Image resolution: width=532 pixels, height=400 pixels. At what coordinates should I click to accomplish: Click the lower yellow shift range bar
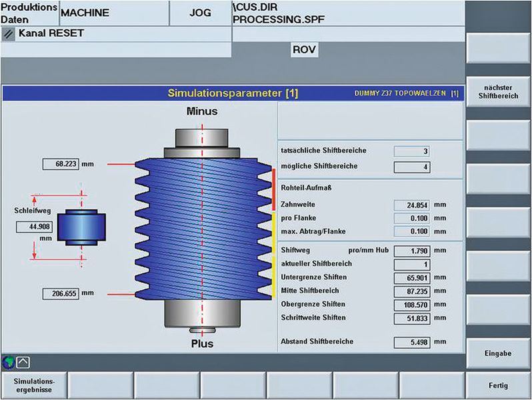coord(274,277)
